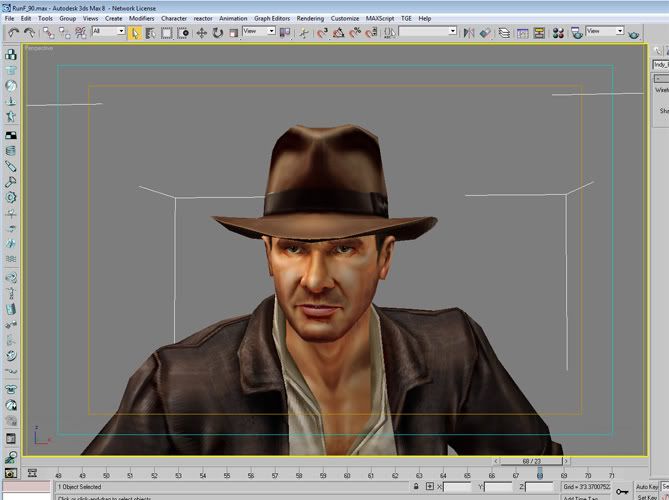The width and height of the screenshot is (669, 500).
Task: Open the TGE menu
Action: [x=406, y=18]
